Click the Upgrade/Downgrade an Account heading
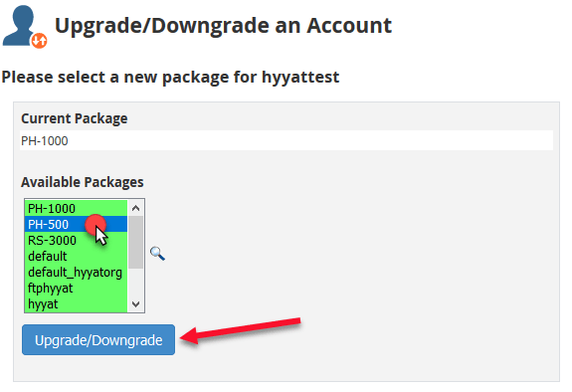The image size is (572, 392). pos(223,26)
